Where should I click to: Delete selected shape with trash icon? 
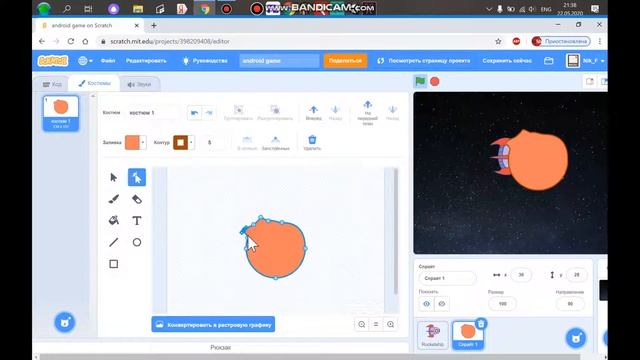click(x=312, y=142)
